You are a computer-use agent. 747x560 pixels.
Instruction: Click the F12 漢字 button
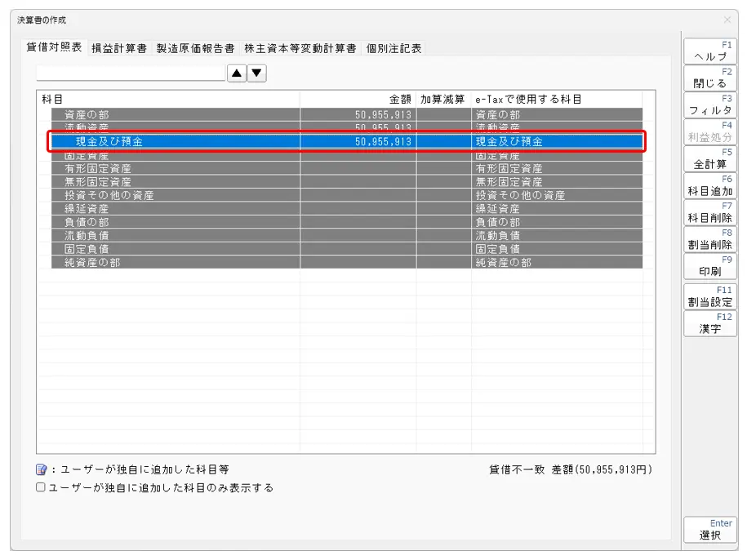coord(709,324)
